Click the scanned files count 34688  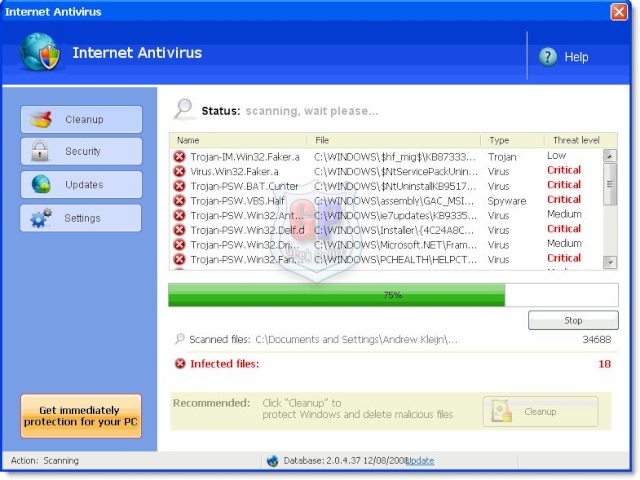(x=597, y=339)
